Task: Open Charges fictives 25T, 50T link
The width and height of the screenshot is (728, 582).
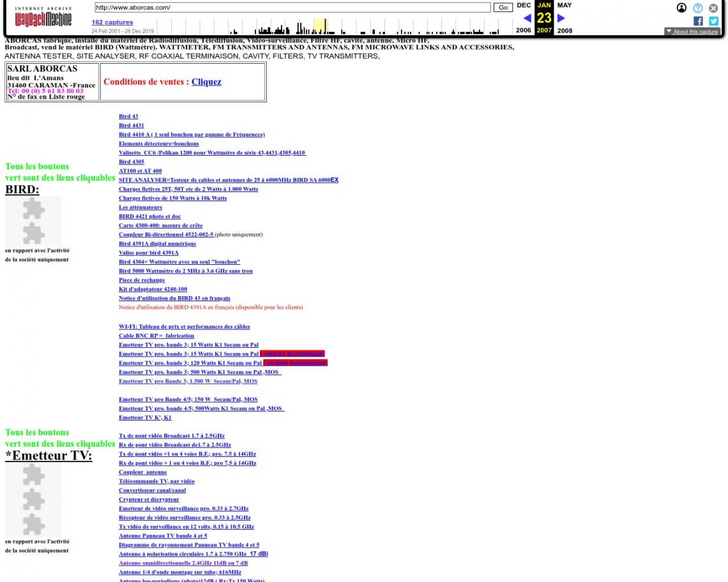Action: [188, 190]
